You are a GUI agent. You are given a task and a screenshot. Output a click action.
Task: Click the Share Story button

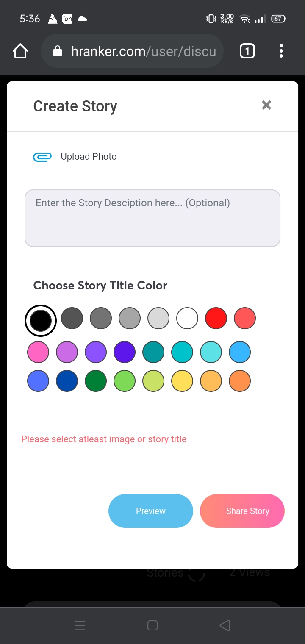pos(242,511)
